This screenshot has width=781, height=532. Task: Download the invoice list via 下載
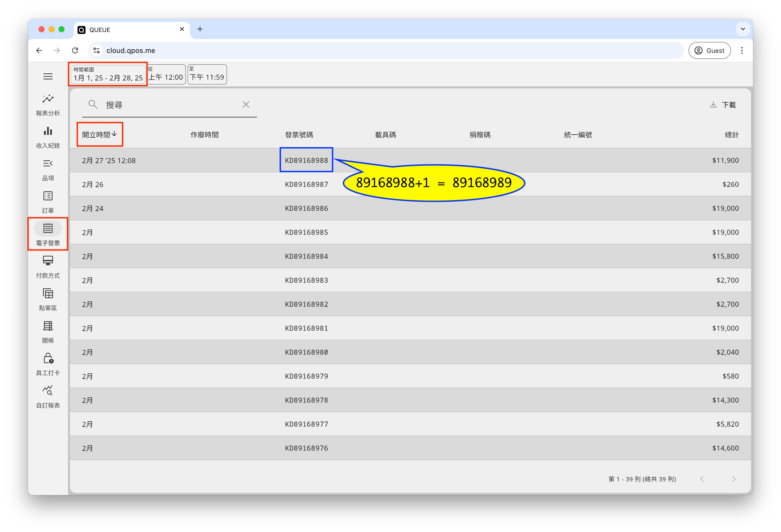tap(723, 105)
